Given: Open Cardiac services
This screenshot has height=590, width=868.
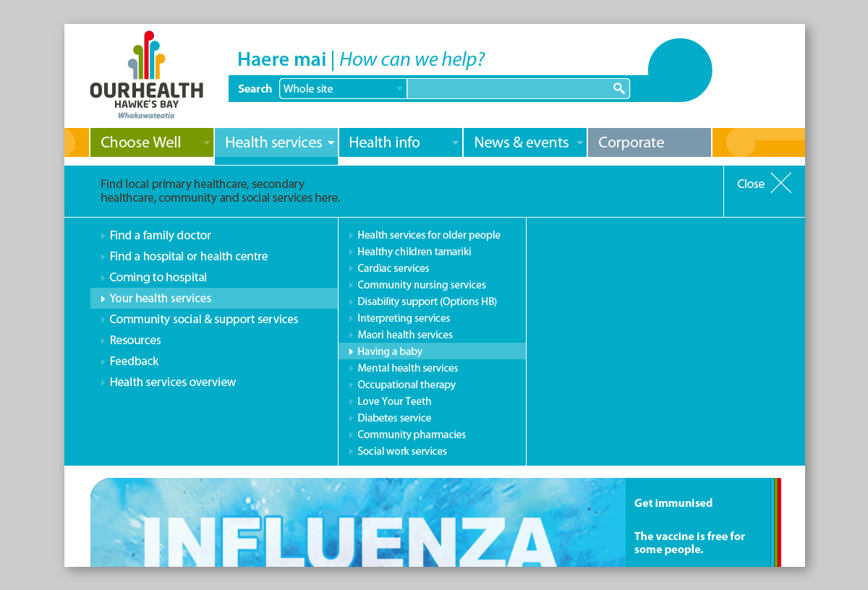Looking at the screenshot, I should 393,268.
